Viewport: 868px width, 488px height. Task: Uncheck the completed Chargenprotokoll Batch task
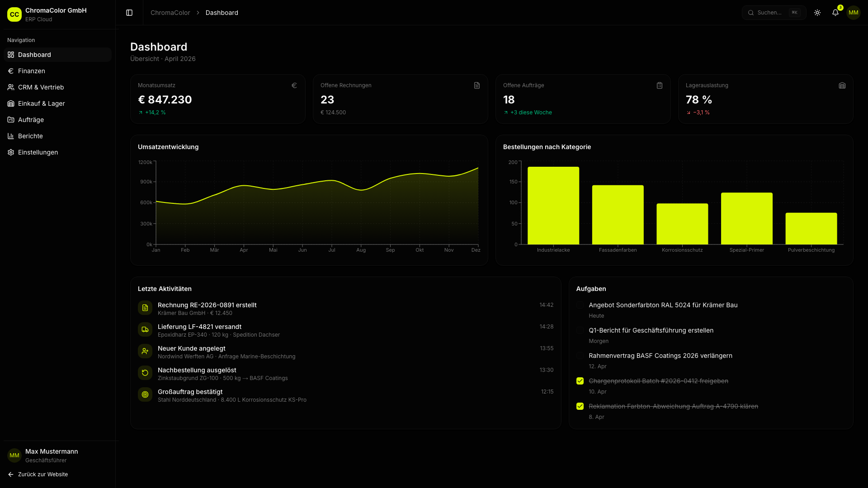coord(580,381)
